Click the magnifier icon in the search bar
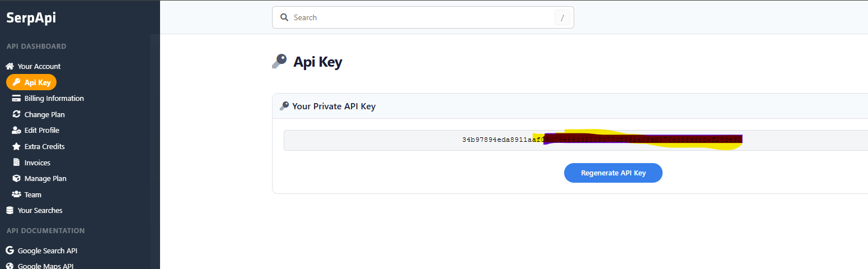 point(284,17)
